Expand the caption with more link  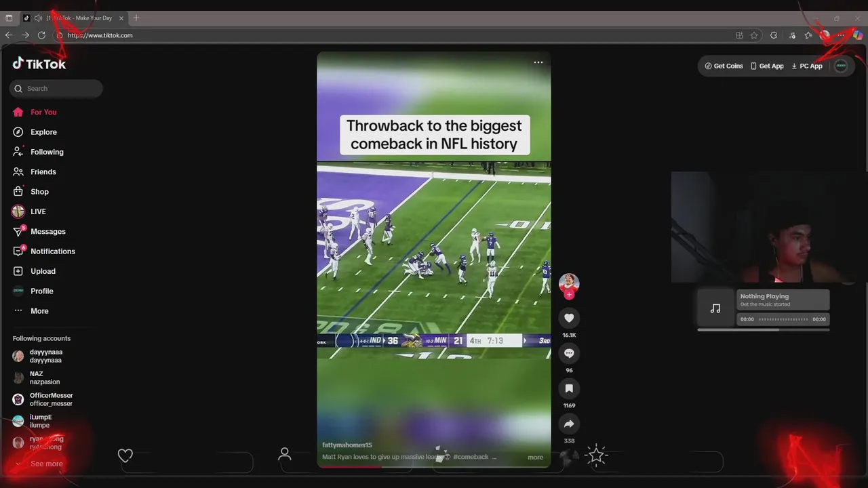click(x=535, y=457)
